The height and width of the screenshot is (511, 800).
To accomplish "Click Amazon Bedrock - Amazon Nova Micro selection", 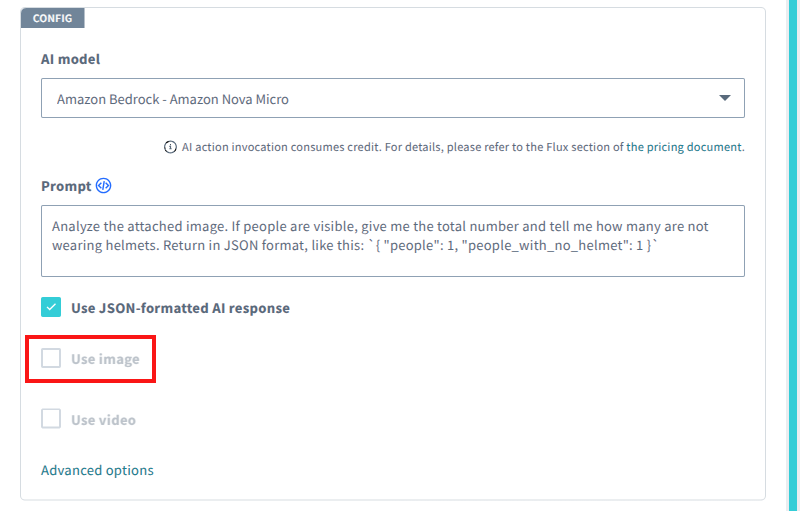I will pyautogui.click(x=173, y=99).
